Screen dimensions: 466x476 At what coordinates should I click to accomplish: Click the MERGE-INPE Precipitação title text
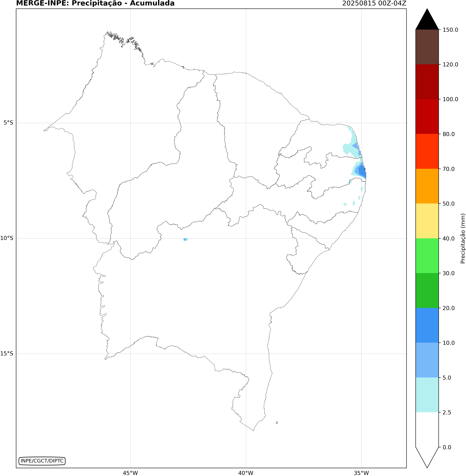tap(95, 3)
